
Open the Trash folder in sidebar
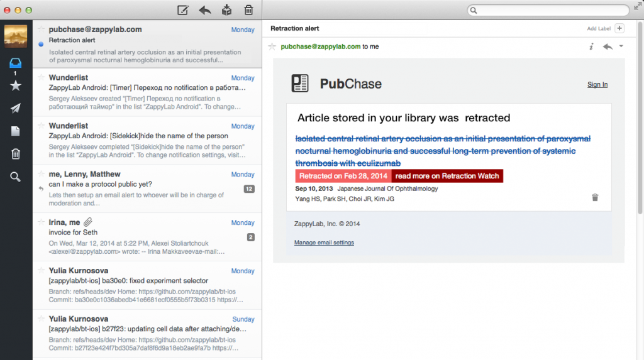15,154
